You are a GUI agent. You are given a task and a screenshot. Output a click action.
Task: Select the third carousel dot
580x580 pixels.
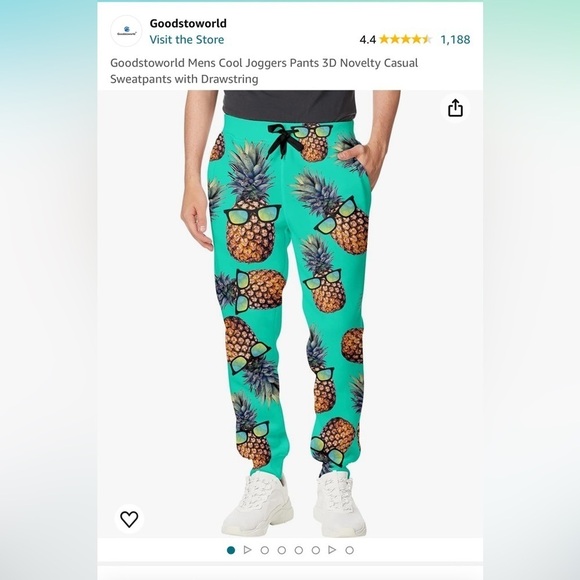(x=264, y=550)
